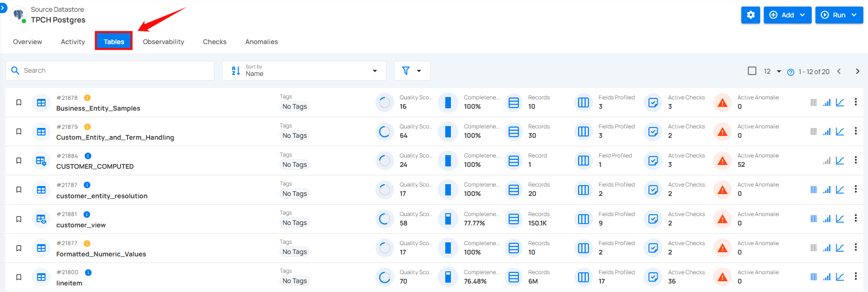This screenshot has width=868, height=292.
Task: Go to the Anomalies tab
Action: click(x=261, y=42)
